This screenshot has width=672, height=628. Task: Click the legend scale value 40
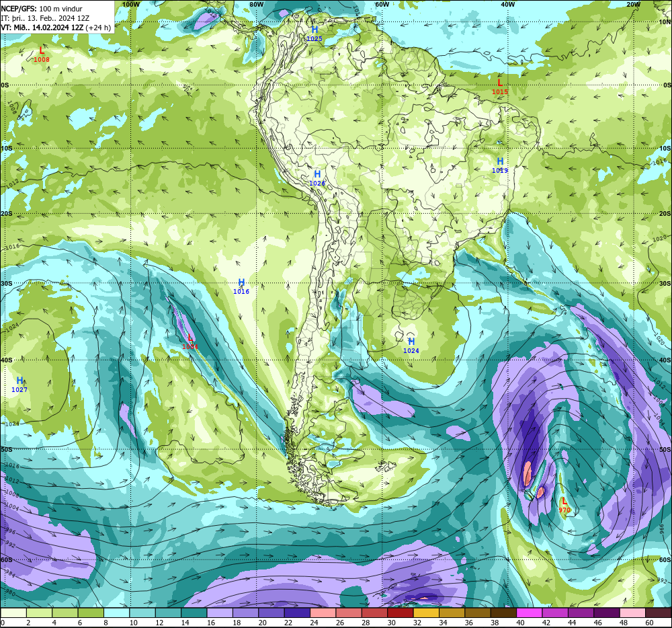point(520,623)
